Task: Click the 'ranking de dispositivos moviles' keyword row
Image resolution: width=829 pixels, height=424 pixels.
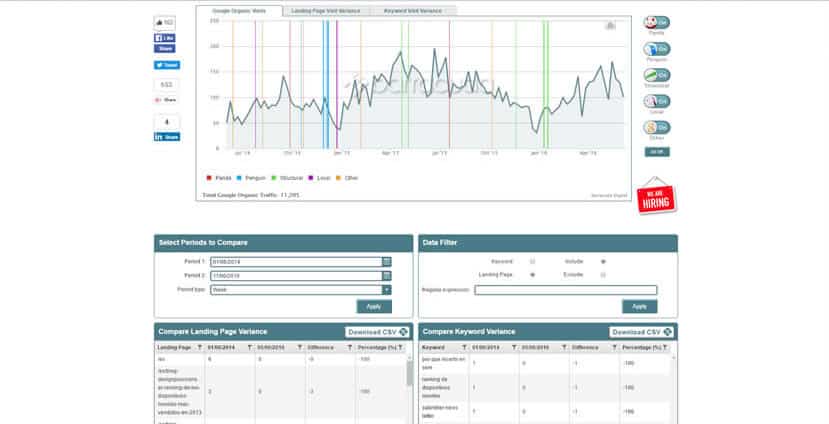Action: tap(546, 388)
